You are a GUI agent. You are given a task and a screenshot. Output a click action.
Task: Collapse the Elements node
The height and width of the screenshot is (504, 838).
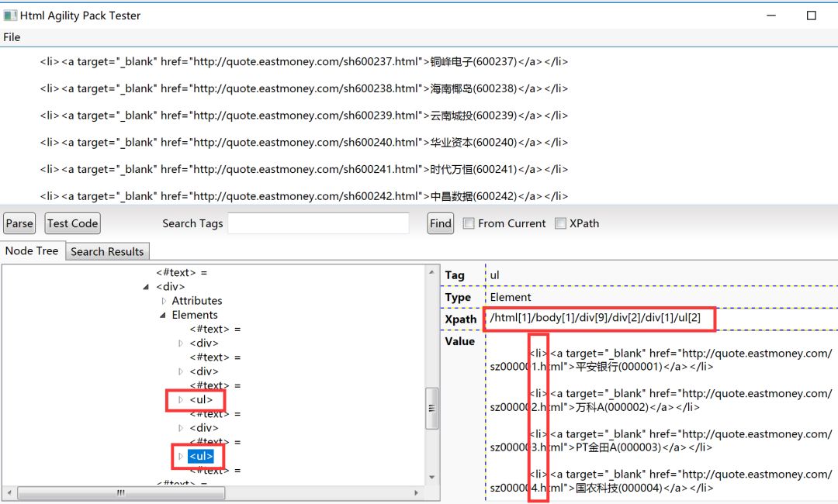[x=163, y=315]
